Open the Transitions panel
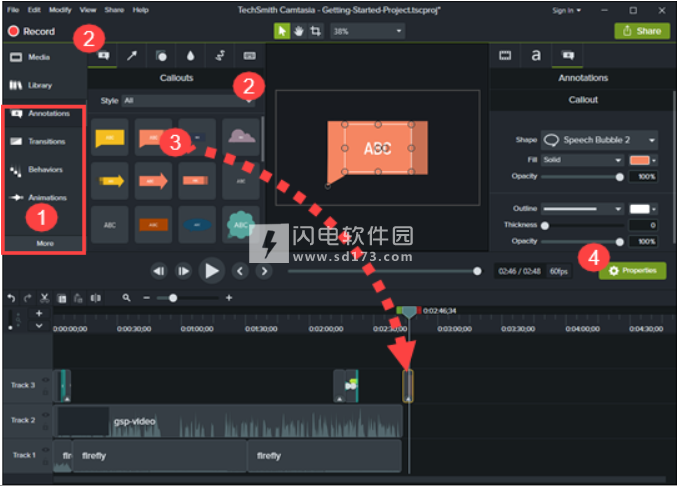The image size is (677, 486). point(43,141)
